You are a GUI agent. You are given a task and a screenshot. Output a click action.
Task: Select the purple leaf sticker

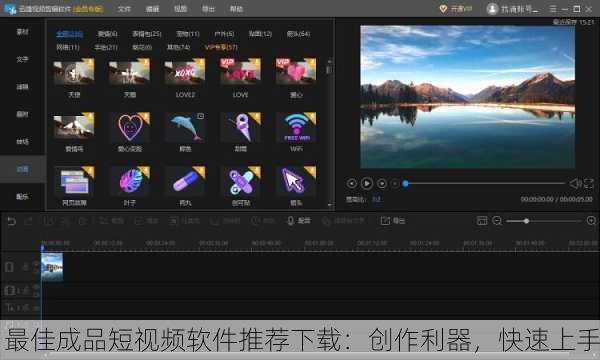coord(130,181)
